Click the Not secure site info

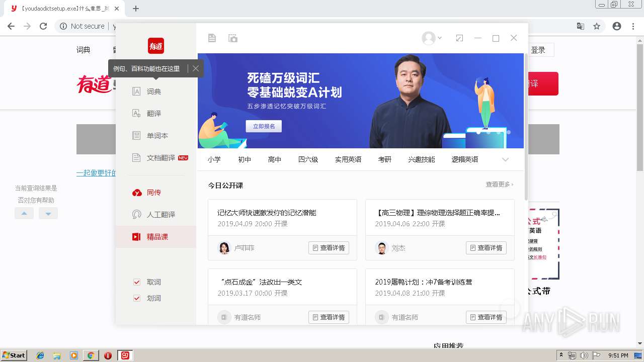coord(83,26)
